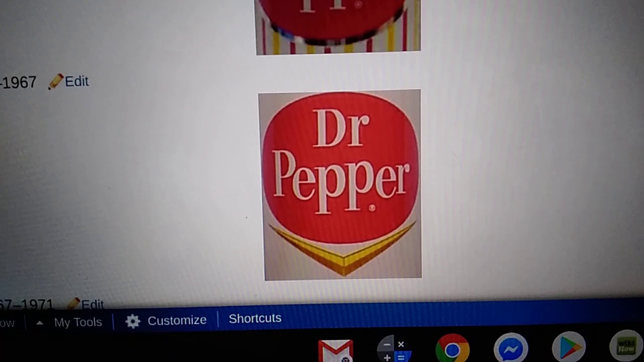Open the wikiHow app in the shelf
The width and height of the screenshot is (644, 362).
(x=626, y=346)
